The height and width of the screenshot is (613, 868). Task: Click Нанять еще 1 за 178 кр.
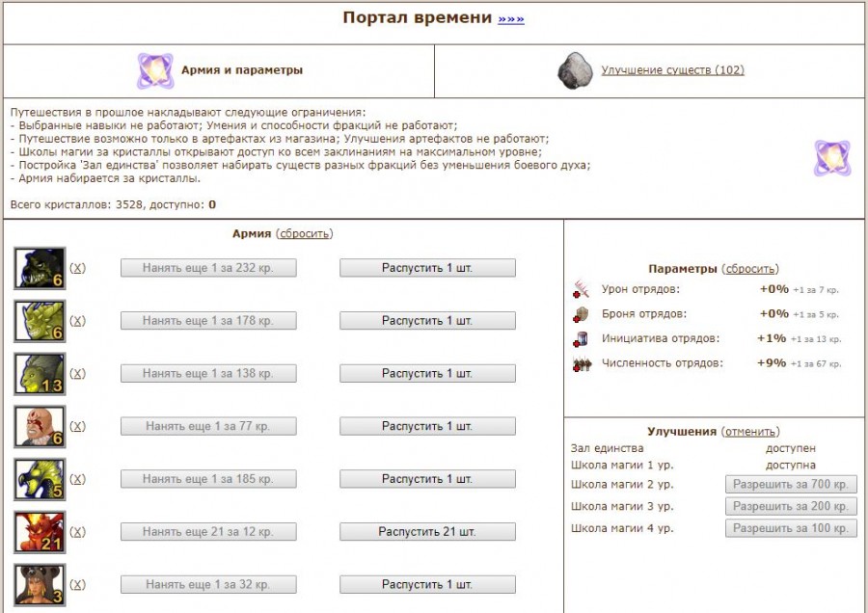point(208,320)
